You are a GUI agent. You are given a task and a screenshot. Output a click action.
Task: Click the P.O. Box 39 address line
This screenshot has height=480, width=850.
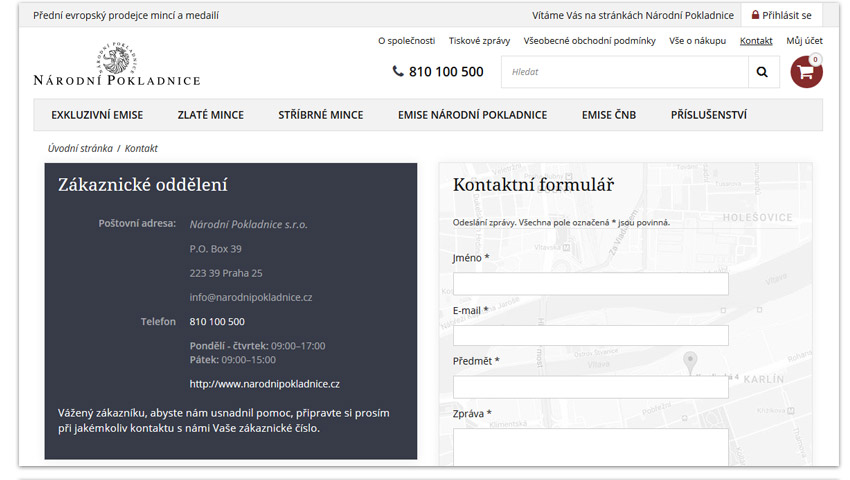215,249
